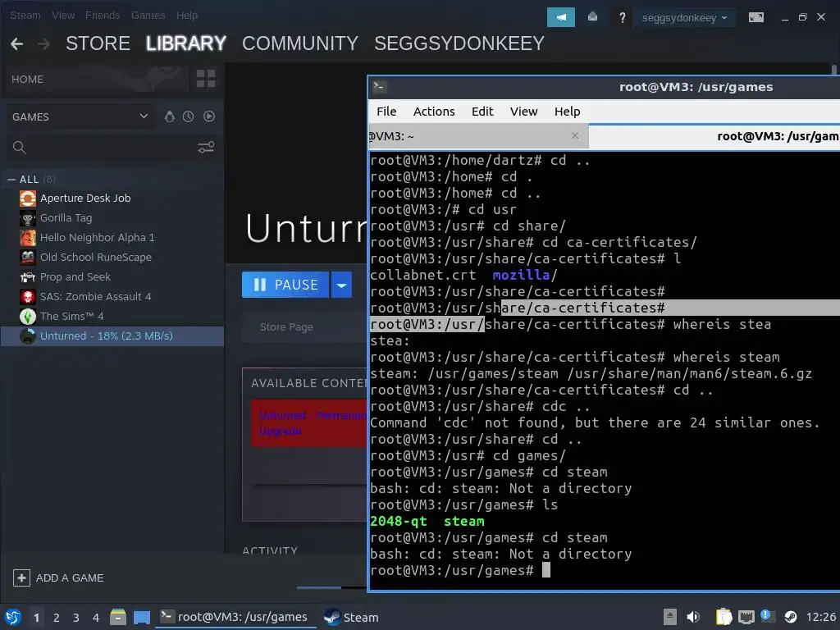
Task: Open the terminal Help menu
Action: point(567,112)
